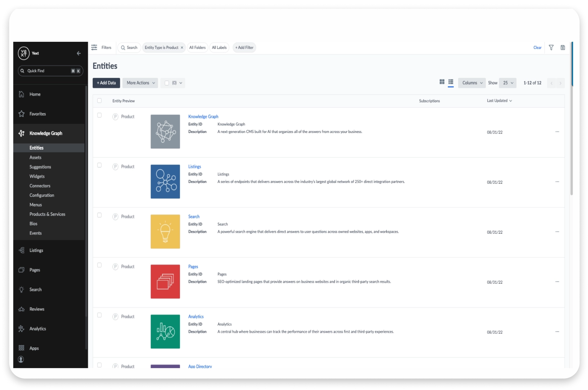Click the list view layout icon
Viewport: 588px width, 390px height.
point(451,83)
